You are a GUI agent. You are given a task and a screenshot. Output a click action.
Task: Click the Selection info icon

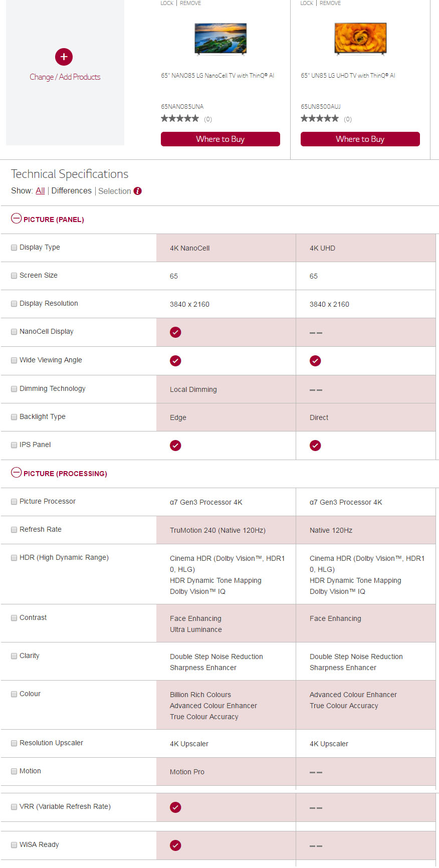(138, 191)
